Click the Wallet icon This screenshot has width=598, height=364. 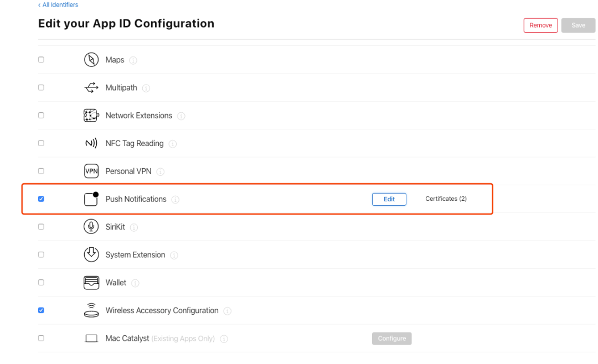(91, 283)
